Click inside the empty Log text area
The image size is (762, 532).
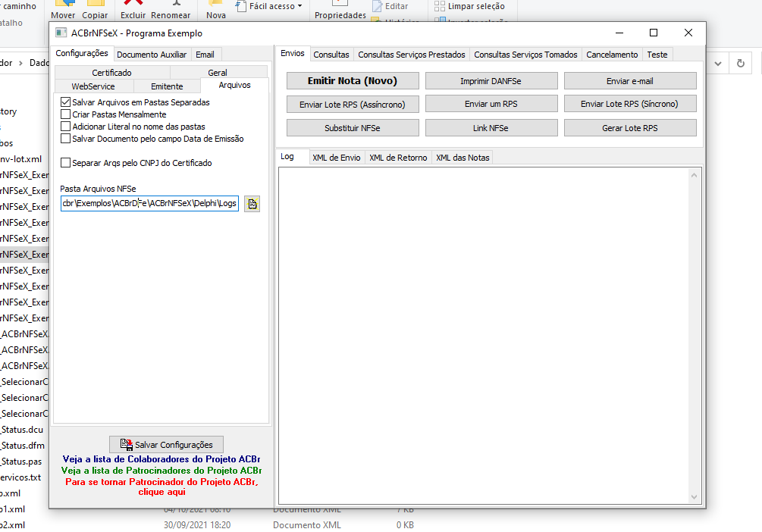484,335
